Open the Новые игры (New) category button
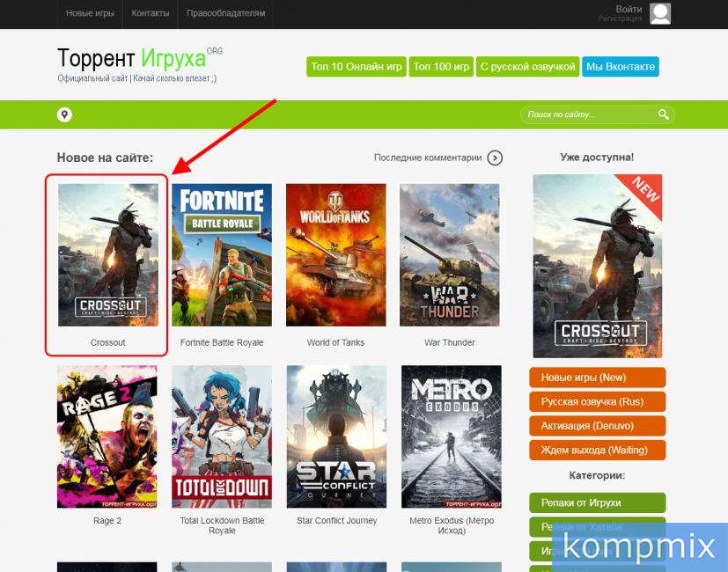Viewport: 728px width, 572px height. [x=597, y=378]
